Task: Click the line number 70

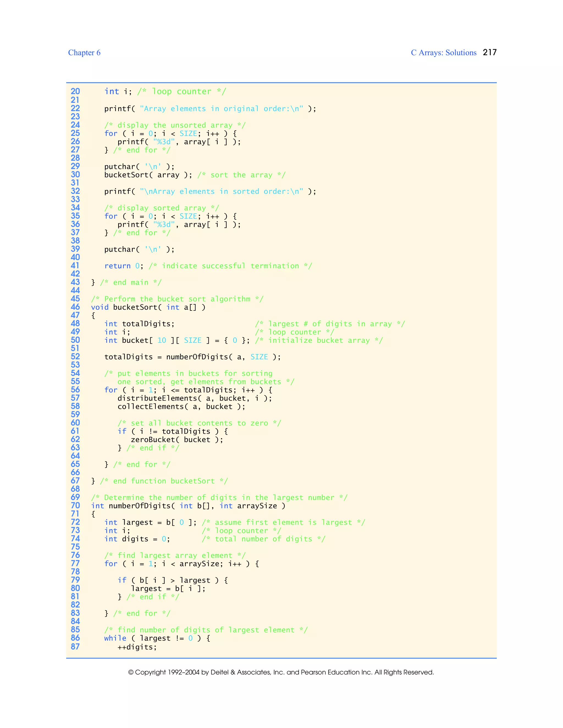Action: click(x=75, y=506)
